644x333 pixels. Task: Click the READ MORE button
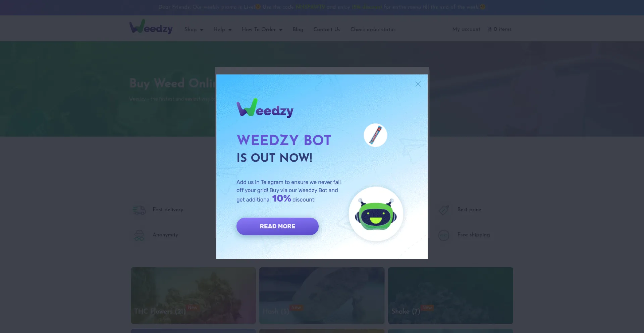pos(277,226)
